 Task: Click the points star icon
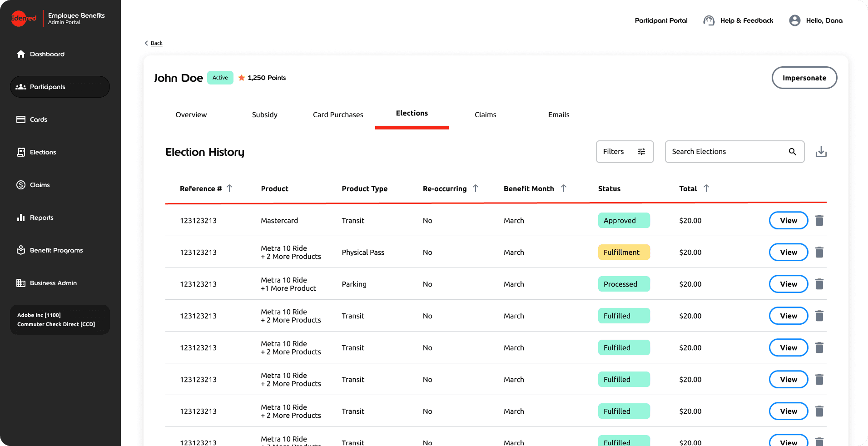click(x=242, y=78)
